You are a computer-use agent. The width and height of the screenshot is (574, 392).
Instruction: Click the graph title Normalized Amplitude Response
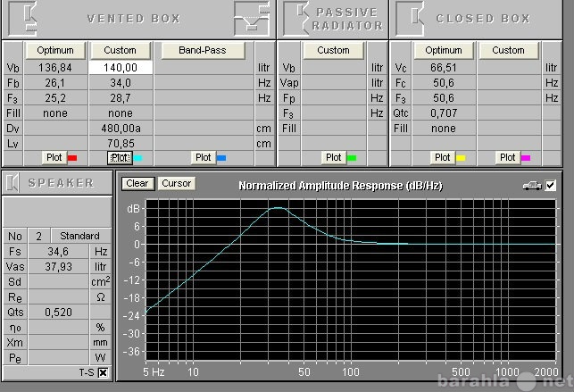[340, 186]
